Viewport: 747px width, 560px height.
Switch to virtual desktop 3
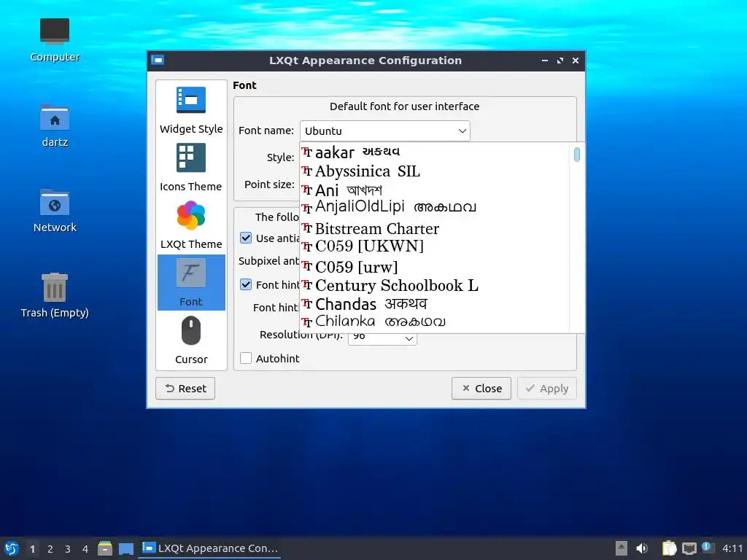tap(68, 549)
